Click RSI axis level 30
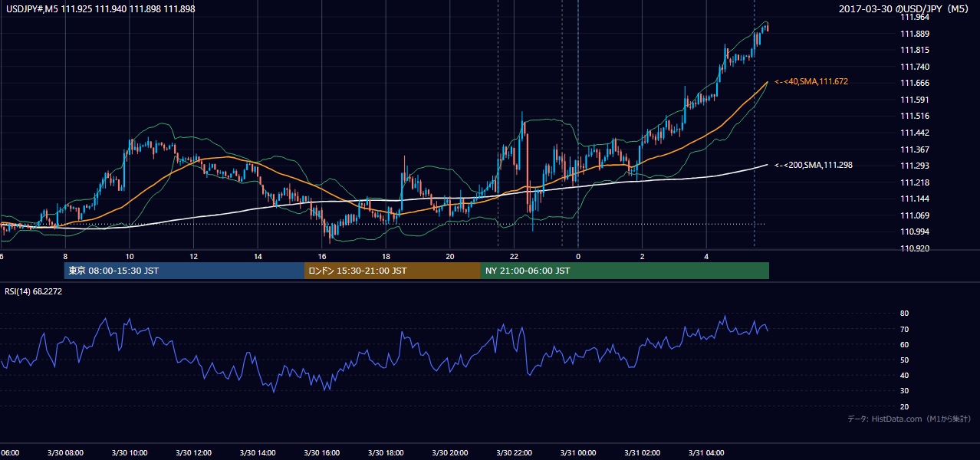 pos(904,391)
